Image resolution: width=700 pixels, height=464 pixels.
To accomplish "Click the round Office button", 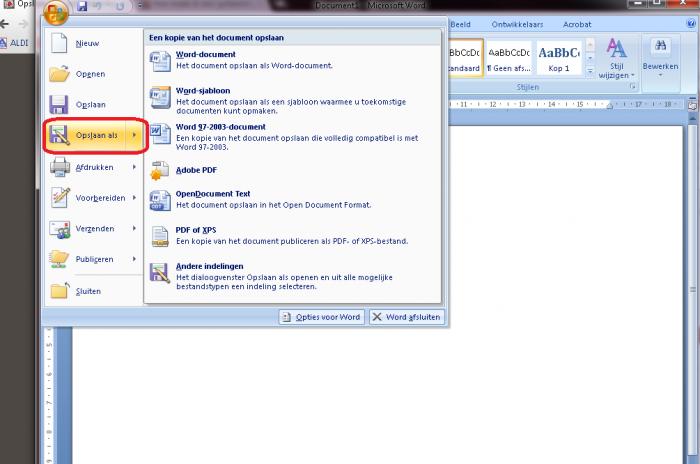I will [56, 12].
